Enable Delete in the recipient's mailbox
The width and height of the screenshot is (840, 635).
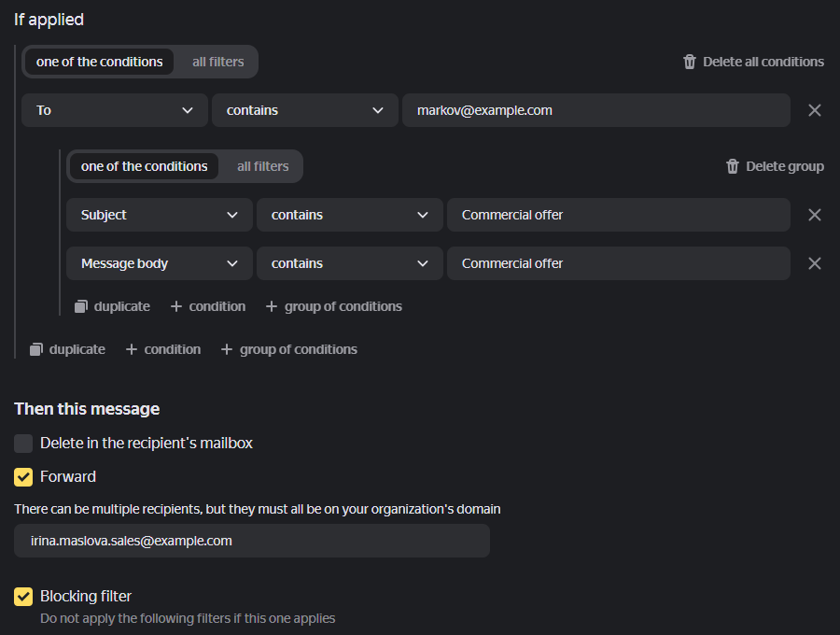pos(23,443)
